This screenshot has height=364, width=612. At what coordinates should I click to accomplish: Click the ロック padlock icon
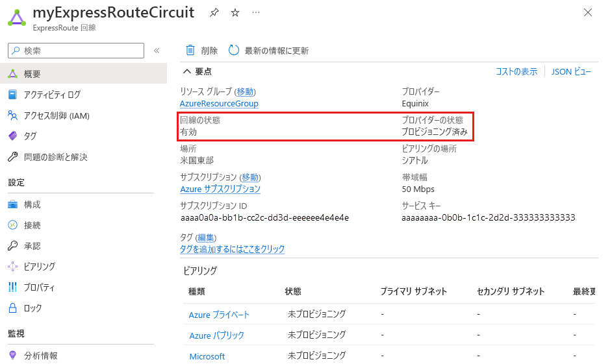pyautogui.click(x=12, y=308)
